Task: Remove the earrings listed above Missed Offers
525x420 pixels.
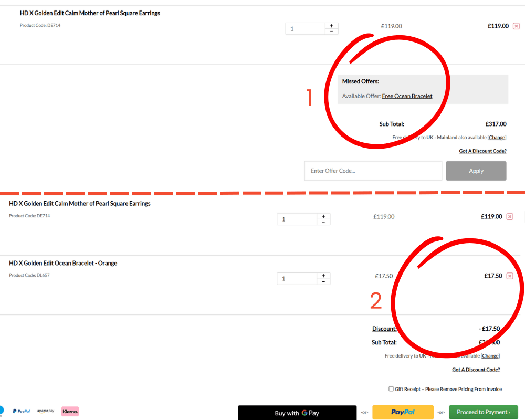Action: click(x=516, y=26)
